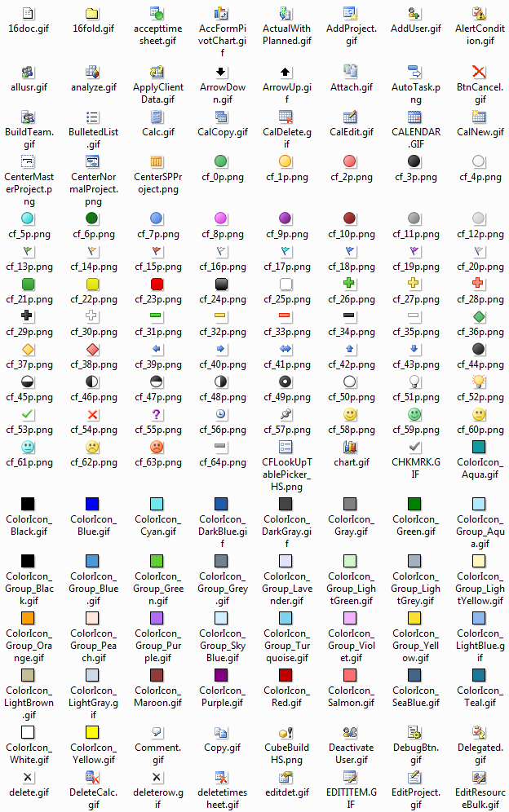The height and width of the screenshot is (812, 509).
Task: Pick the cf_2p.png red circle
Action: 350,161
